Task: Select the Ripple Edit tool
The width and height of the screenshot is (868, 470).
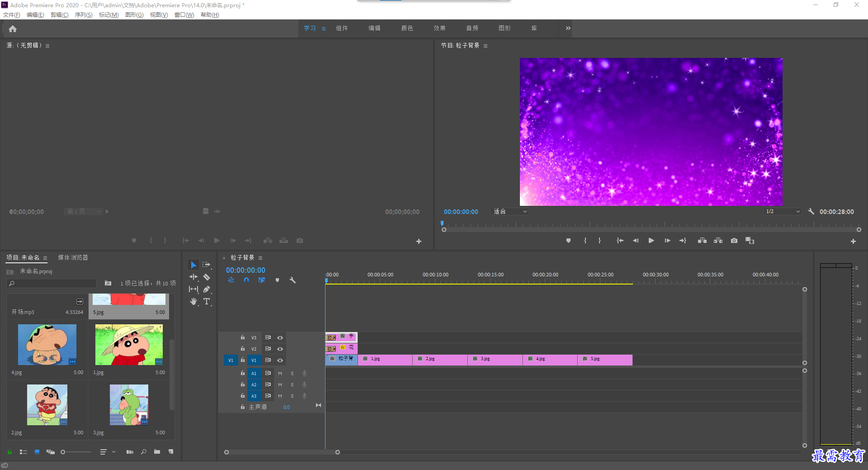Action: click(x=193, y=277)
